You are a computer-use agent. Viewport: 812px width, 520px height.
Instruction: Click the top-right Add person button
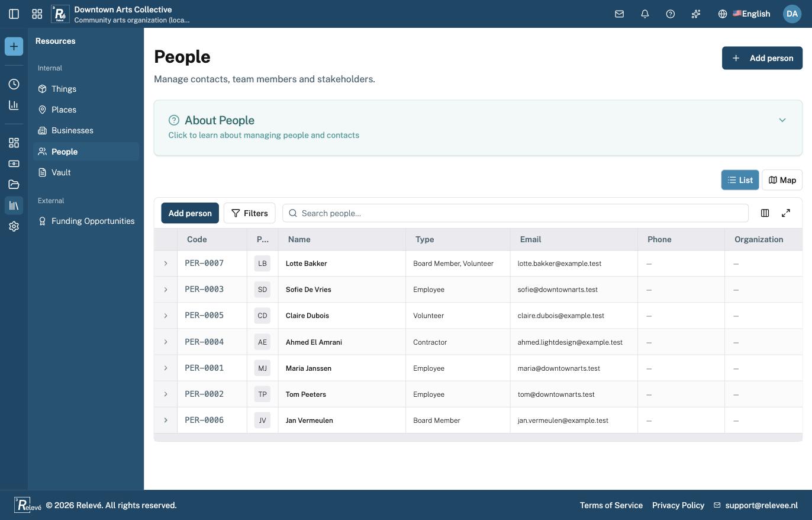[762, 58]
